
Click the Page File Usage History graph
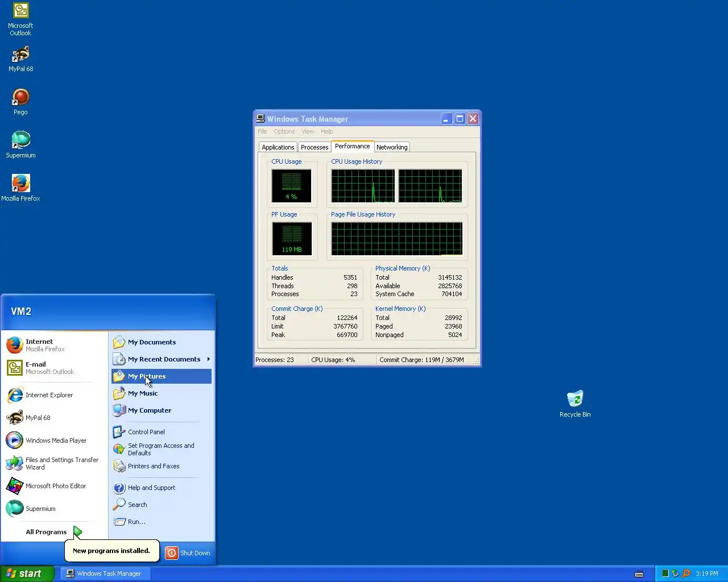click(397, 238)
